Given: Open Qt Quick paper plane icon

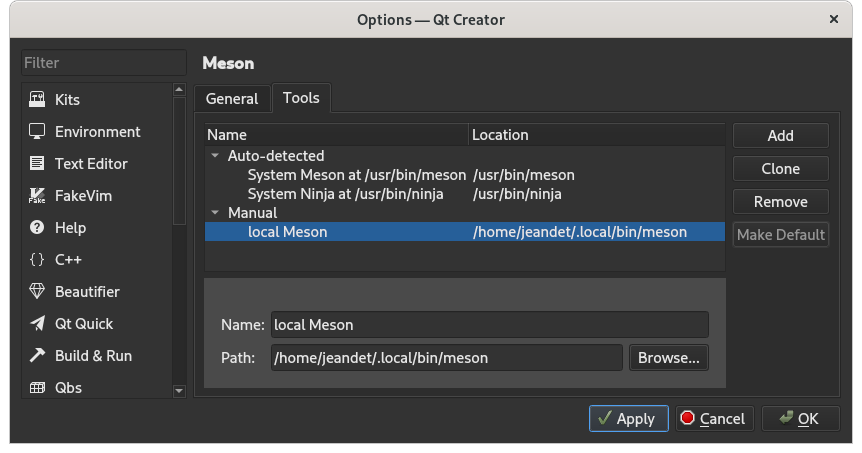Looking at the screenshot, I should pyautogui.click(x=37, y=324).
